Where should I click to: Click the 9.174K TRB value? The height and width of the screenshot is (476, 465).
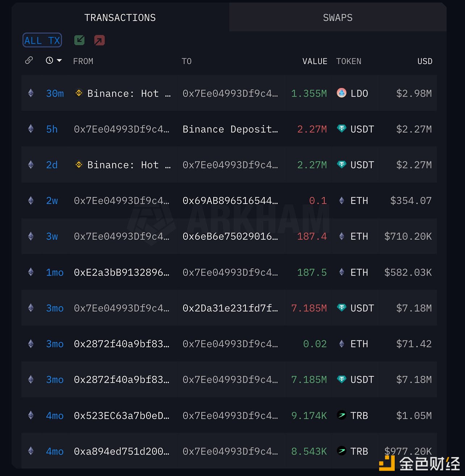click(309, 416)
